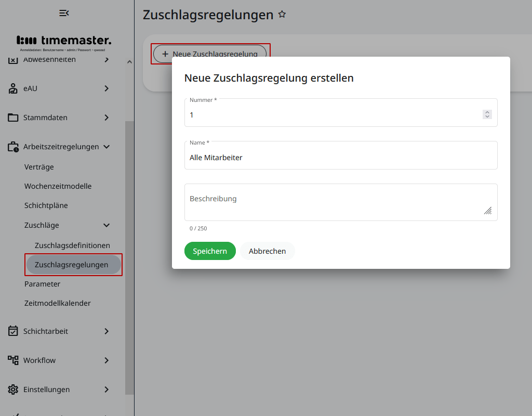Click the Stammdaten folder icon
Image resolution: width=532 pixels, height=416 pixels.
pyautogui.click(x=13, y=118)
